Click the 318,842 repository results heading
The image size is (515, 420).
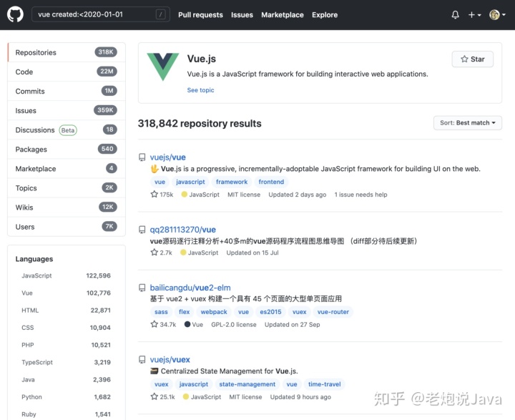pos(200,123)
